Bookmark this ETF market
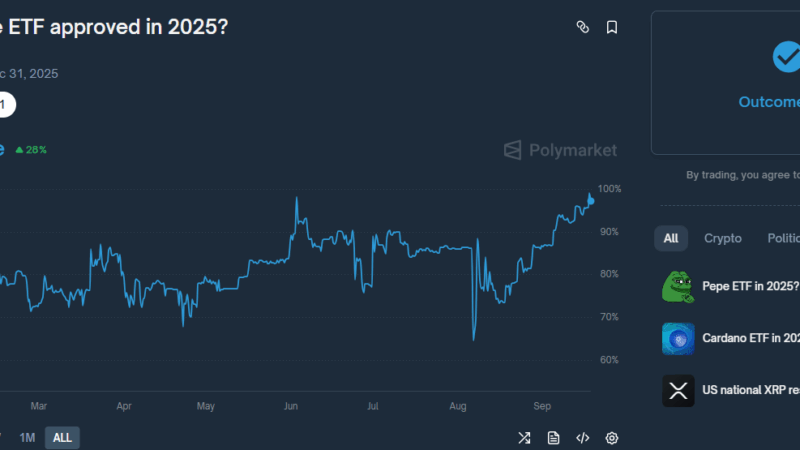 [x=612, y=27]
